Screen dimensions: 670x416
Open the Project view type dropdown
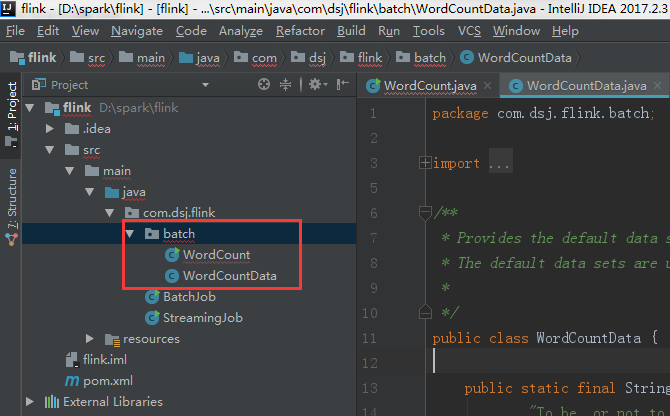point(206,85)
